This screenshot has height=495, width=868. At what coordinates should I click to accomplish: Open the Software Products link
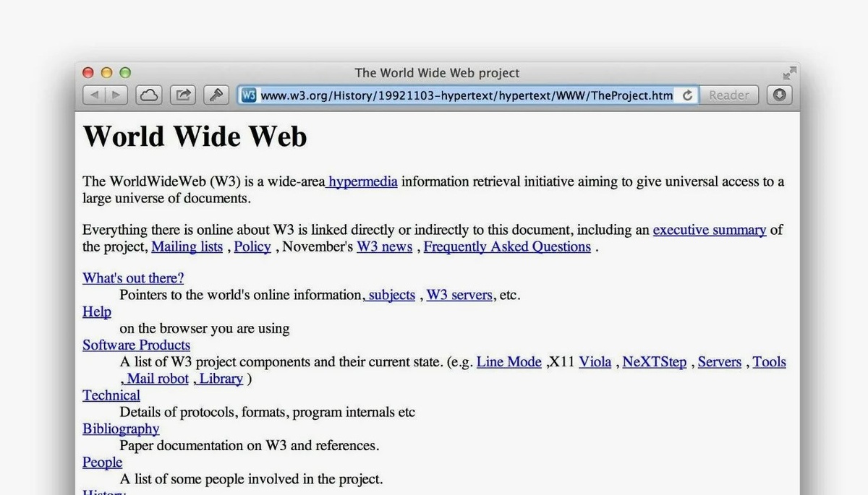click(x=136, y=345)
